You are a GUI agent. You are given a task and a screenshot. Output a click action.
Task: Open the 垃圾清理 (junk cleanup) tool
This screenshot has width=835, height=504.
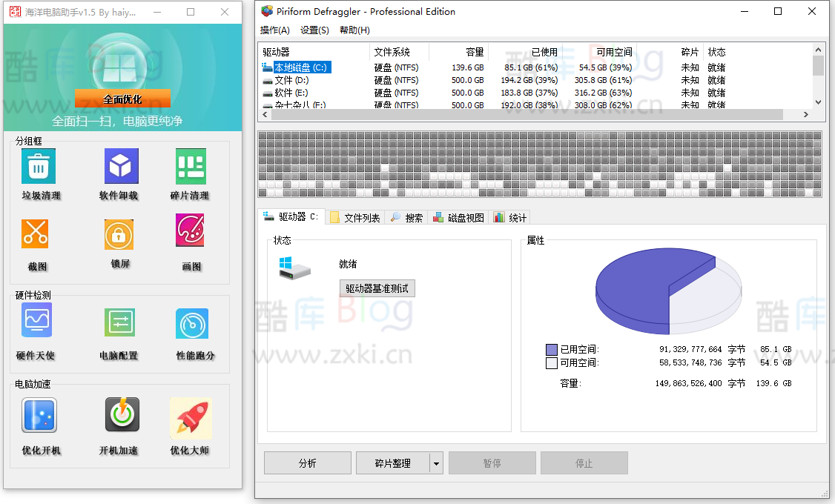click(x=37, y=175)
